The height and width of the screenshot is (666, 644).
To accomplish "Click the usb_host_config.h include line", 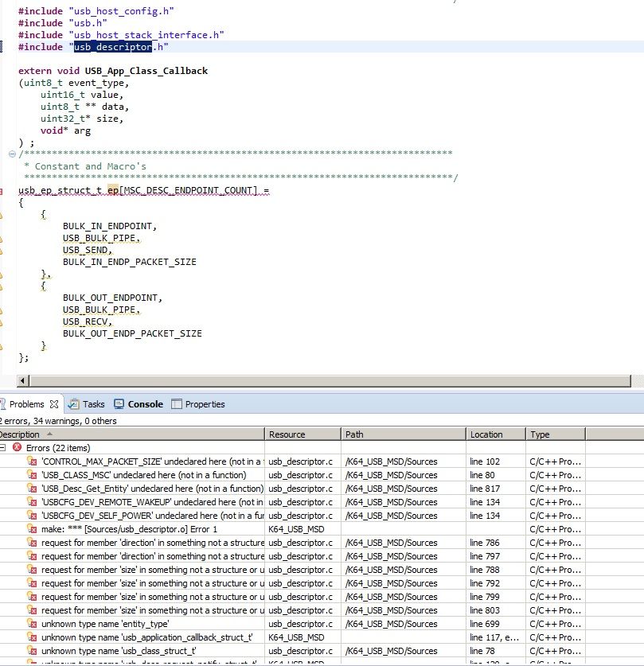I will coord(96,11).
